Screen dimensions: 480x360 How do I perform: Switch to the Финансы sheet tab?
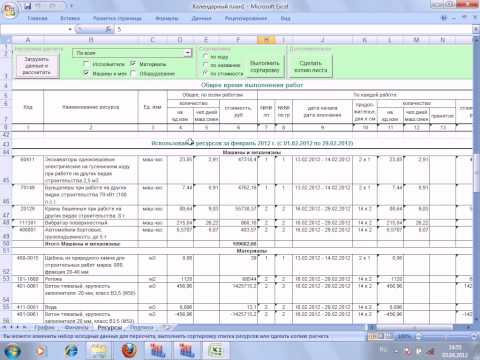[76, 327]
